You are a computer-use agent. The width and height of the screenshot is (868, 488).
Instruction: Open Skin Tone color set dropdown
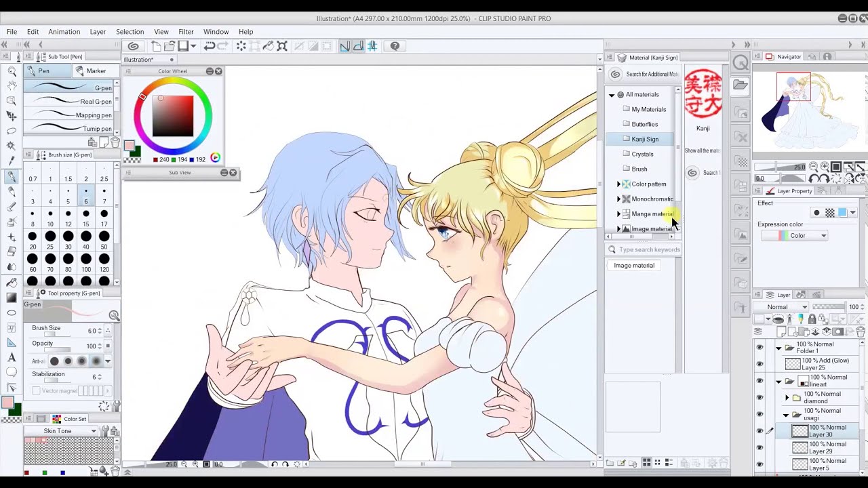coord(61,431)
